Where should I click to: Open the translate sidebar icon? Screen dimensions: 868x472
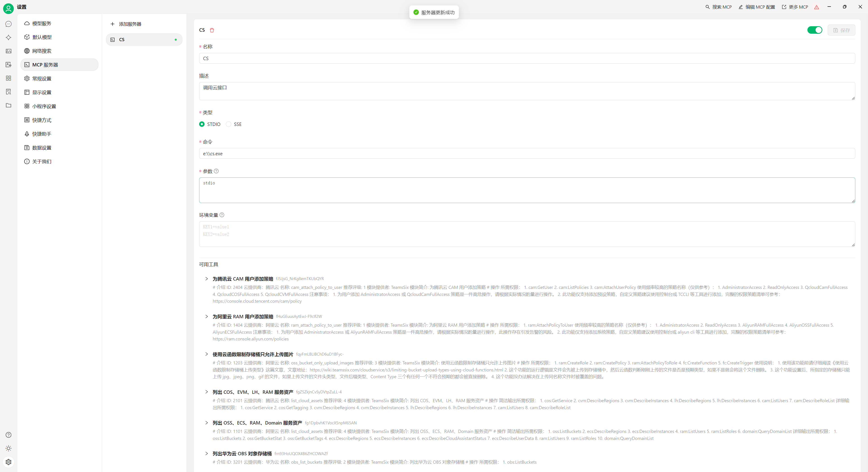tap(8, 65)
